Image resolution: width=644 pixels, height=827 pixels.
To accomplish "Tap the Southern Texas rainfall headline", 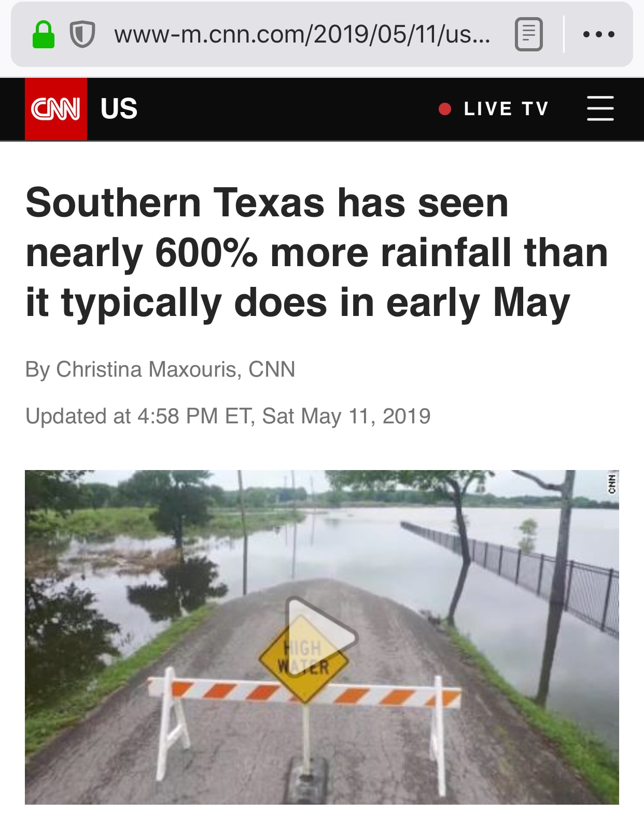I will click(316, 253).
